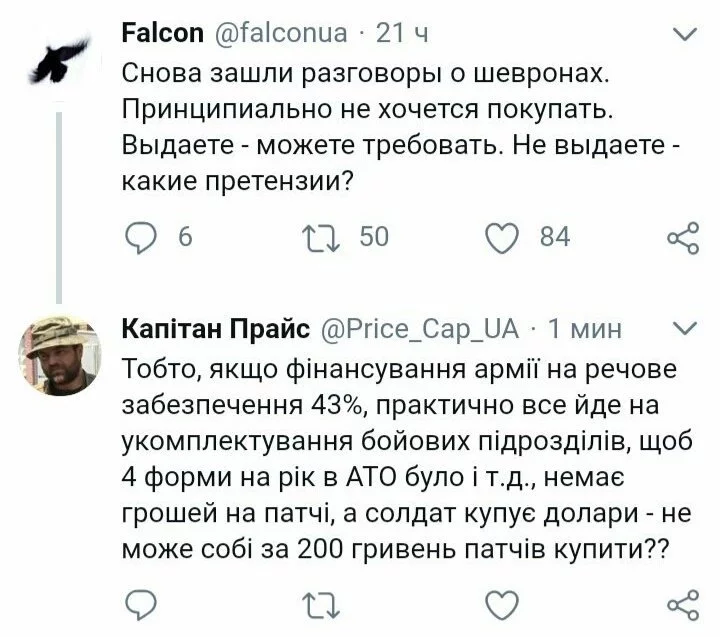The width and height of the screenshot is (720, 637).
Task: Go to @falconua handle
Action: pos(282,34)
